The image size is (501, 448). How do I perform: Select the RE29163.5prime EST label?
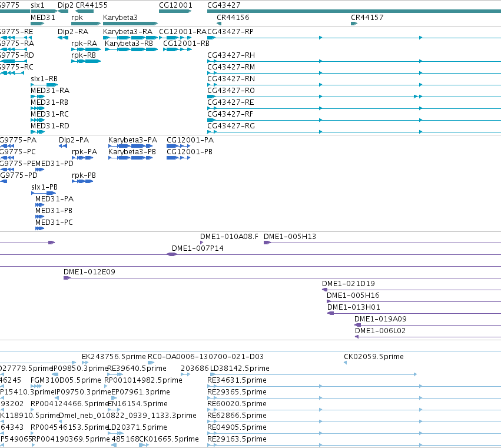(237, 439)
